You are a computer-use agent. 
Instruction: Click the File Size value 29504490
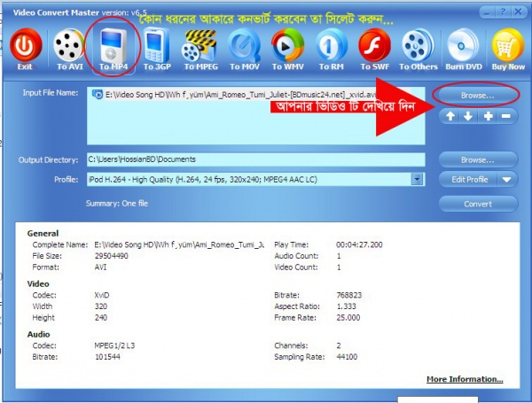coord(112,256)
